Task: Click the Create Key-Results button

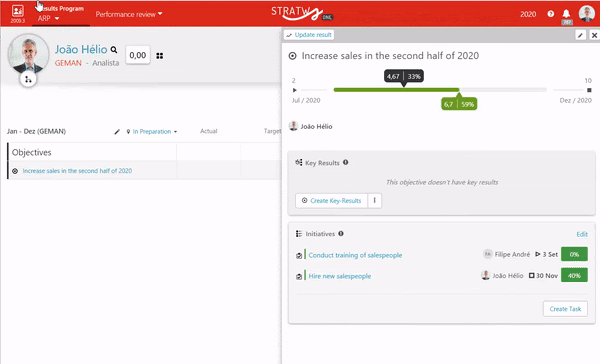Action: pyautogui.click(x=331, y=201)
